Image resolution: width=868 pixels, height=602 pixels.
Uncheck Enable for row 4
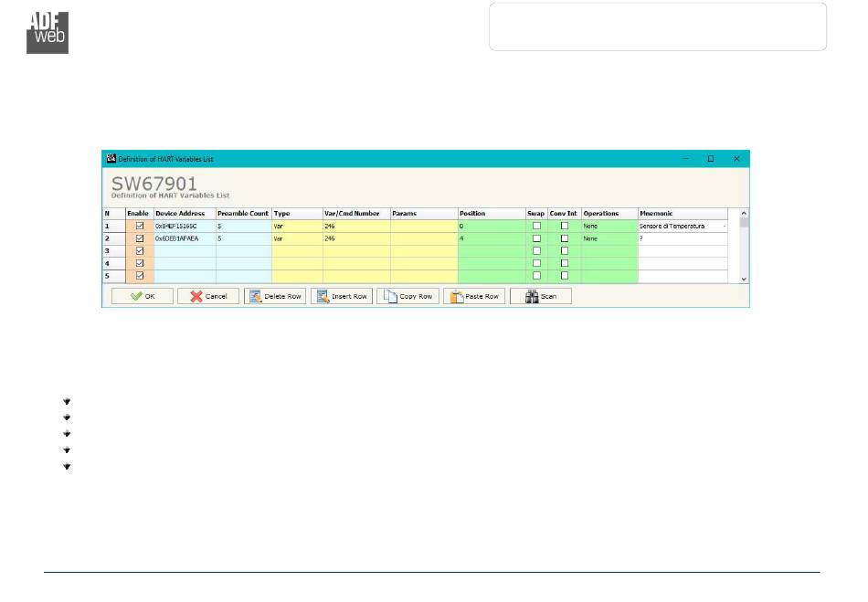tap(140, 263)
